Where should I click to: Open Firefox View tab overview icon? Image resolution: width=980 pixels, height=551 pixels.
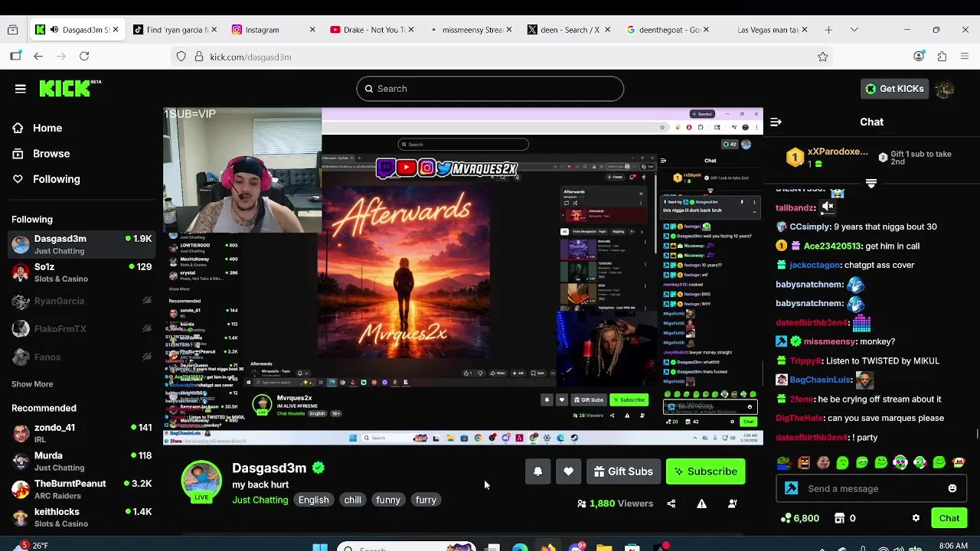point(12,30)
